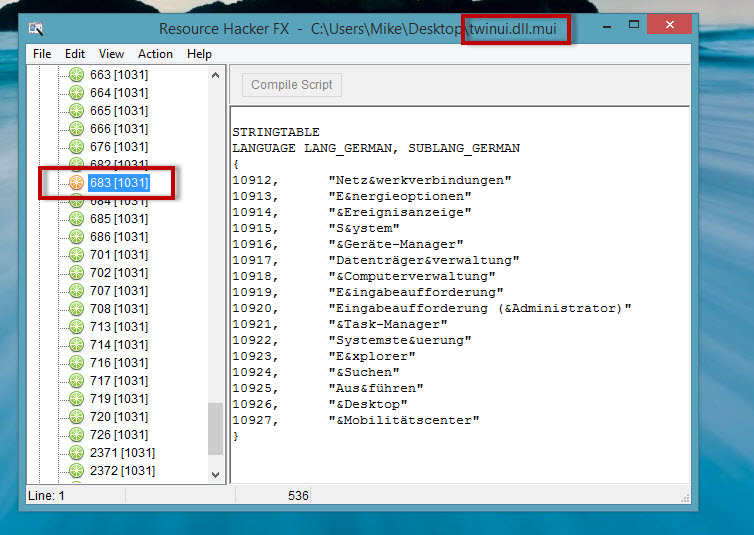Image resolution: width=754 pixels, height=535 pixels.
Task: Click the STRINGTABLE line in script editor
Action: 276,132
